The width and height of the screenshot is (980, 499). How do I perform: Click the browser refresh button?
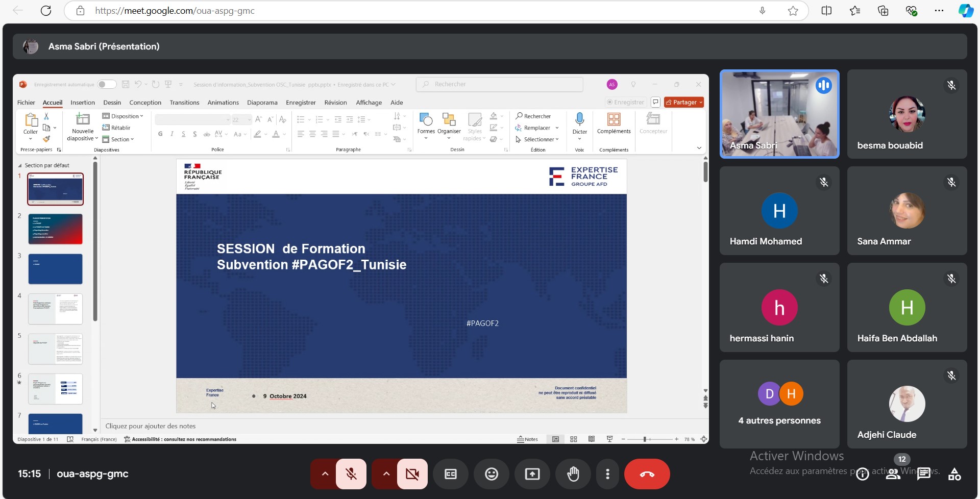pyautogui.click(x=46, y=11)
